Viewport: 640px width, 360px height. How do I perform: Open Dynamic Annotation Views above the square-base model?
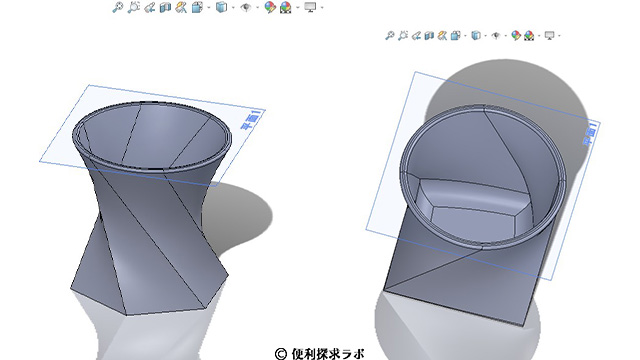[x=442, y=36]
